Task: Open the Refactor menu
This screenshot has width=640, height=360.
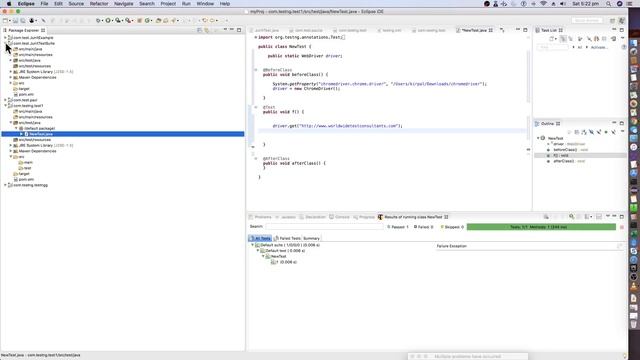Action: (x=99, y=4)
